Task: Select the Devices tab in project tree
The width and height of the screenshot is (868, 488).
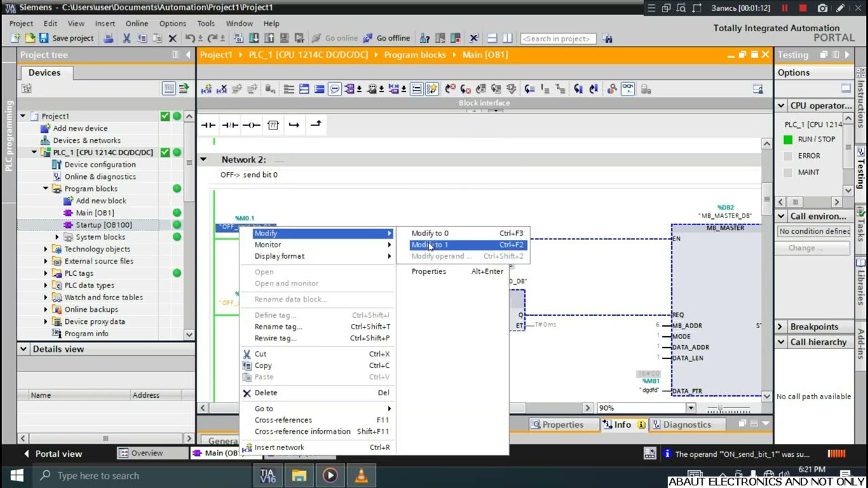Action: pos(44,73)
